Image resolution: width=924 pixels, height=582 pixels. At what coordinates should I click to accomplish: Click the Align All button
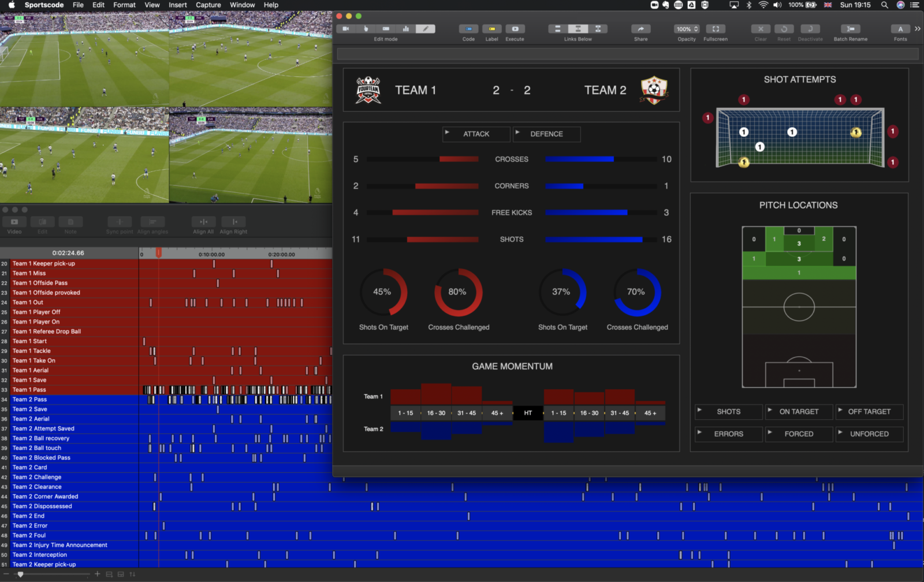tap(203, 222)
